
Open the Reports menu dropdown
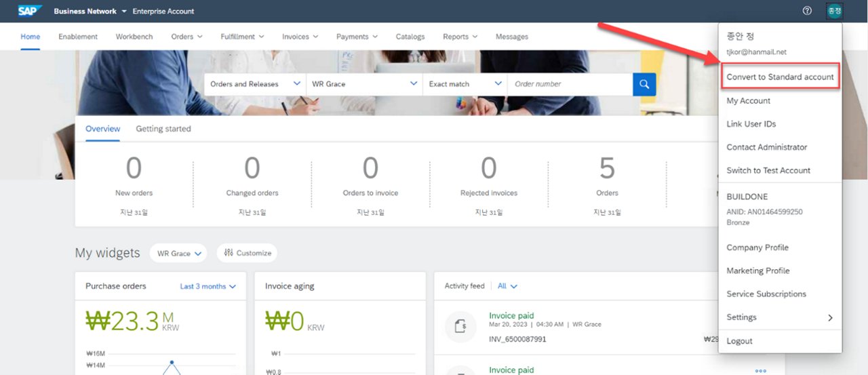point(460,37)
